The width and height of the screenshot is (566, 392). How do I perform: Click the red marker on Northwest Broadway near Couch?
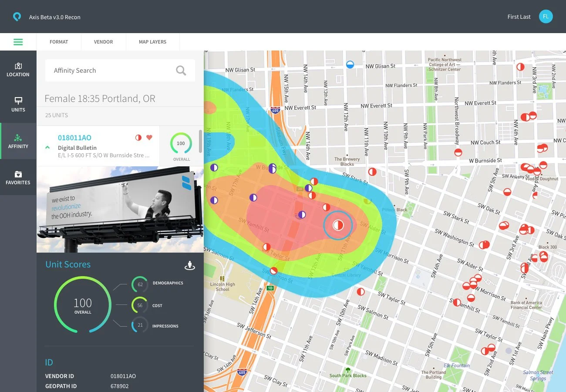click(x=458, y=152)
